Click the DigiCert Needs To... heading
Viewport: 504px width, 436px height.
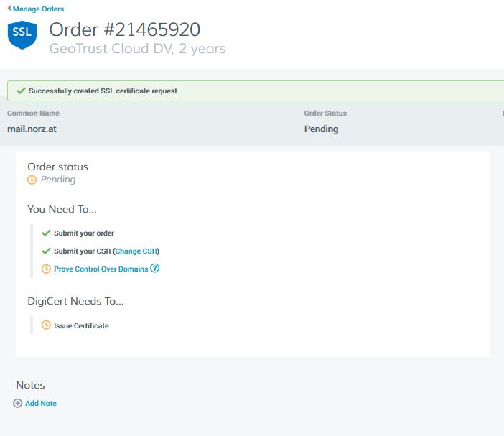click(75, 301)
